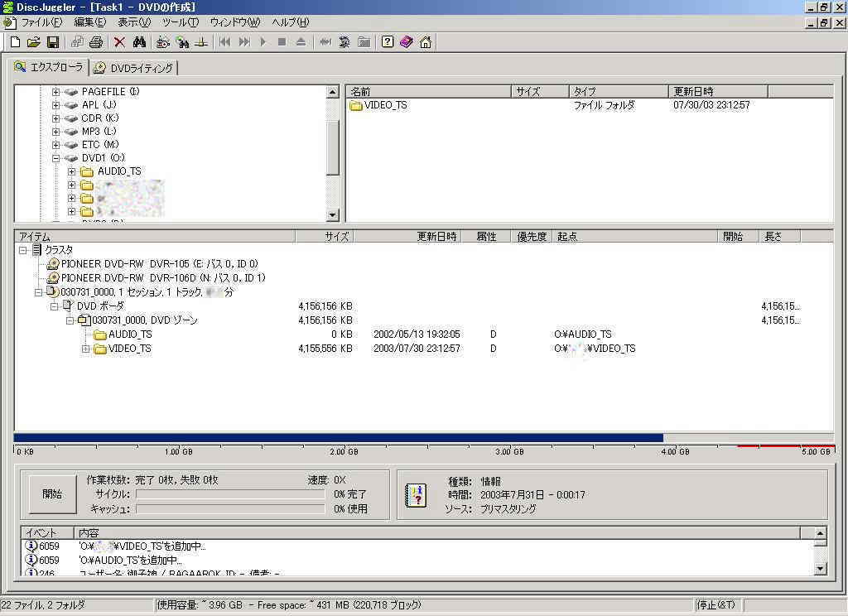Create a new task with the blank page icon

tap(15, 41)
